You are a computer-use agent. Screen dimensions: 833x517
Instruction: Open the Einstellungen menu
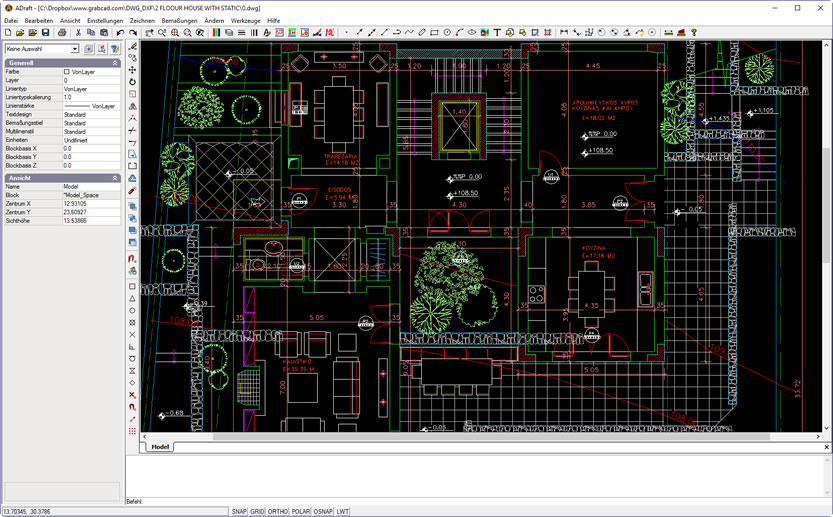105,21
